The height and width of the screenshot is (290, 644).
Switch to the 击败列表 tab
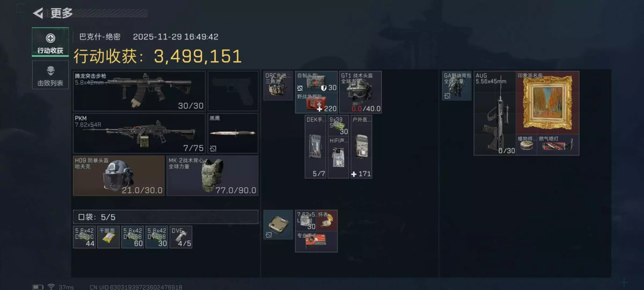tap(50, 75)
